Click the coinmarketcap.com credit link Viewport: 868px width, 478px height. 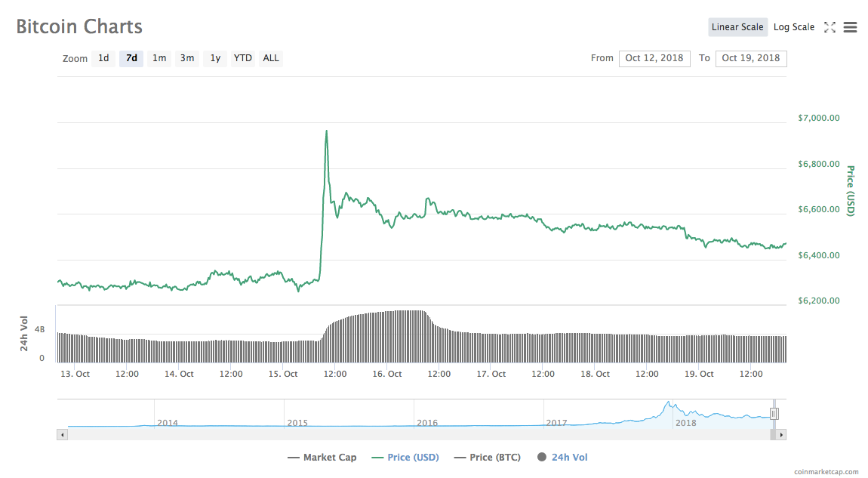826,472
